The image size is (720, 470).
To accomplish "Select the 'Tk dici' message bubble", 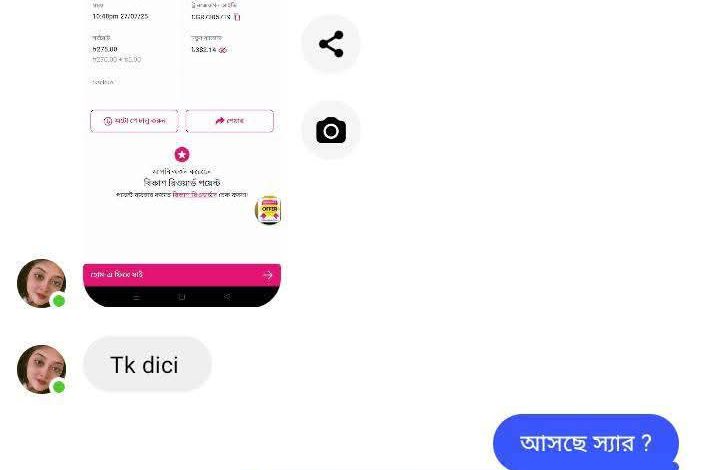I will [147, 364].
